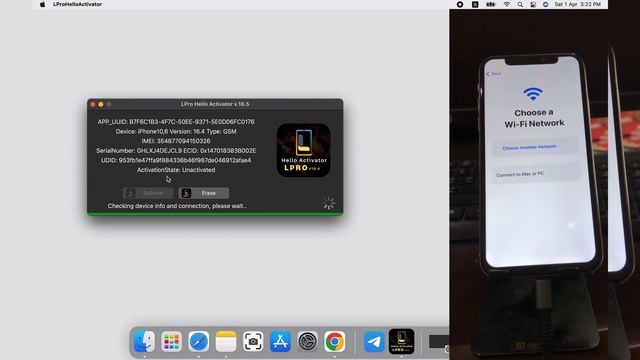Launch Google Chrome from the Dock
This screenshot has width=640, height=360.
(335, 341)
